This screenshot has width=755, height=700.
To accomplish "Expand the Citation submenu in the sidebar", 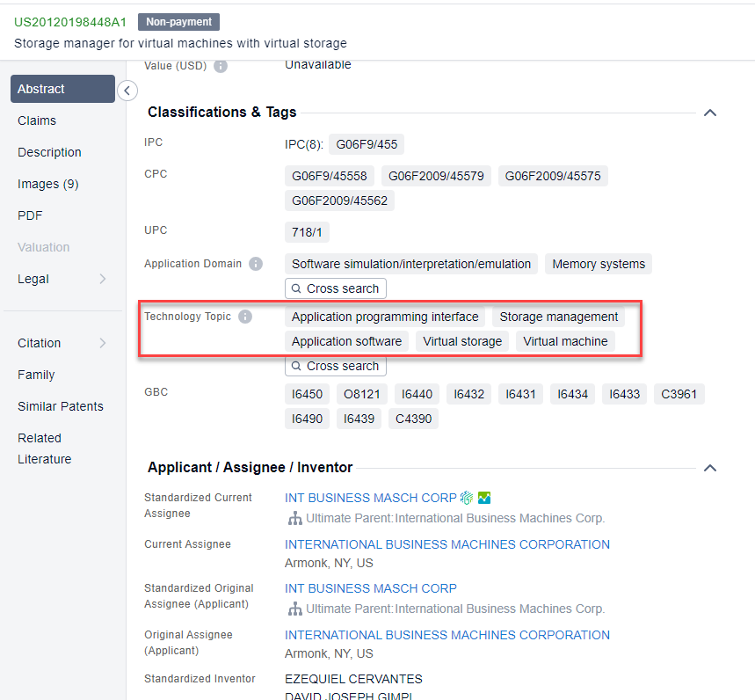I will [x=102, y=343].
